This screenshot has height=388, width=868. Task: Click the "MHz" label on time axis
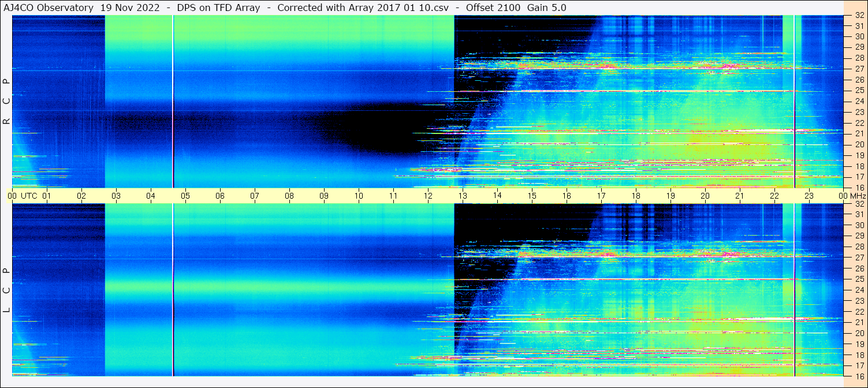point(858,196)
